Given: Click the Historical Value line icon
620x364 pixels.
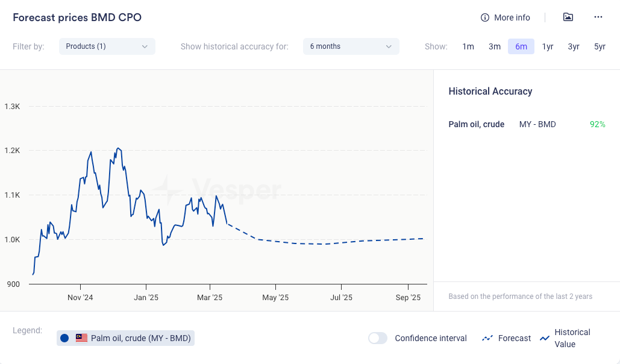Looking at the screenshot, I should [545, 338].
